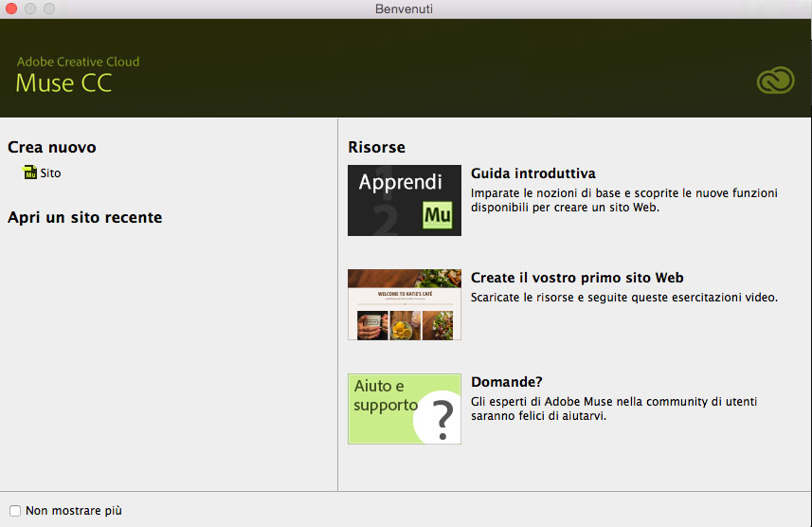Open the Creative Cloud logo icon
812x527 pixels.
[775, 81]
